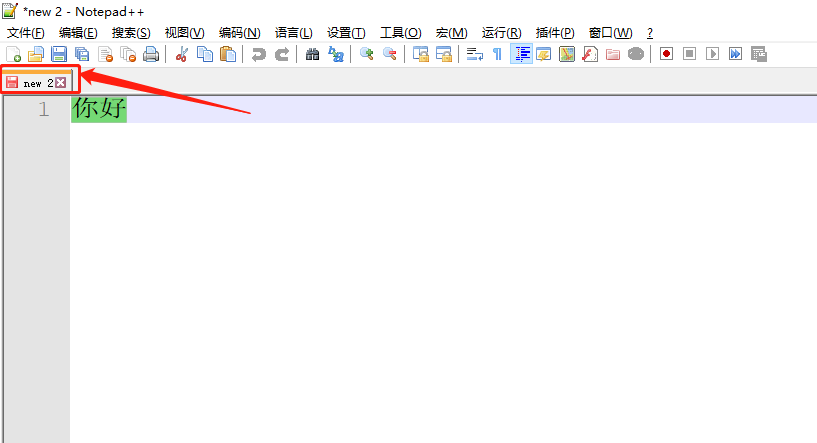Open the 宏(M) menu
Viewport: 817px width, 443px height.
tap(452, 33)
